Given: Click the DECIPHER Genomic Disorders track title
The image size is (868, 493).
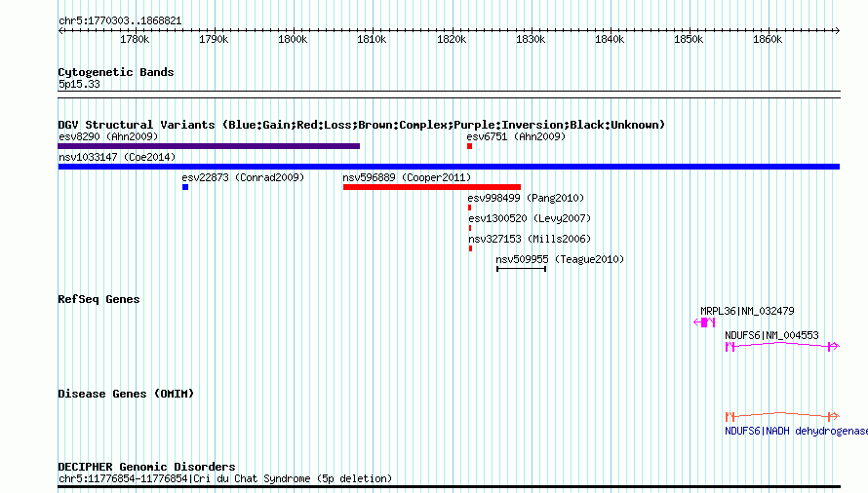Looking at the screenshot, I should [x=146, y=467].
